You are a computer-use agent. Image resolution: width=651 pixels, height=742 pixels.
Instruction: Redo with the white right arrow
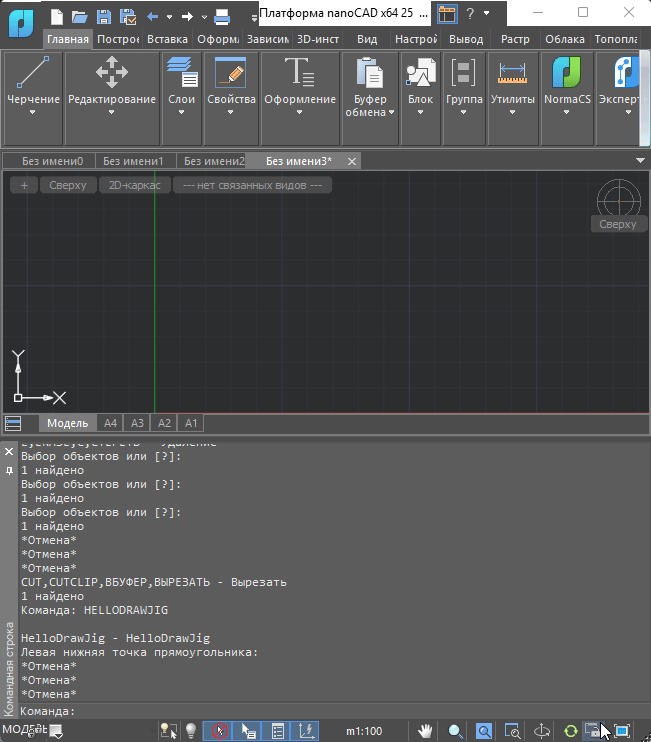(187, 17)
